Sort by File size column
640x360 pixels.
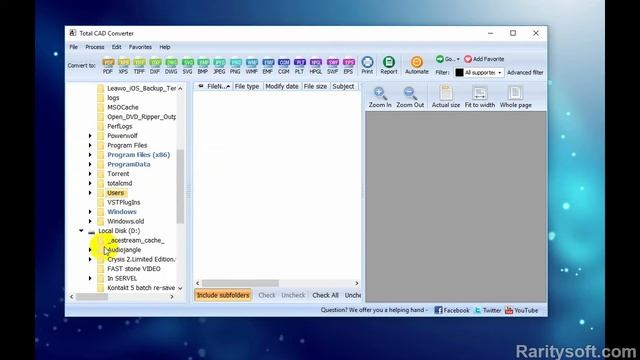tap(316, 86)
